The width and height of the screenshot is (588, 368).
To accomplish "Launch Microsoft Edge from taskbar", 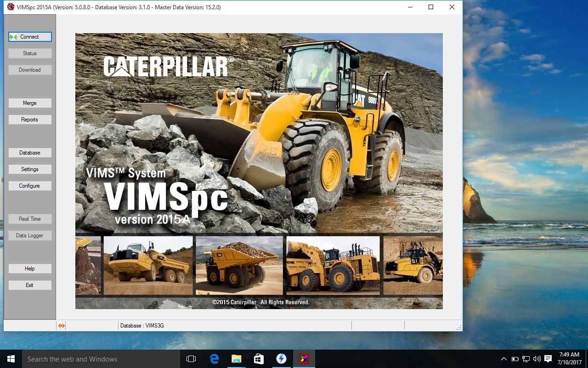I will [x=214, y=359].
